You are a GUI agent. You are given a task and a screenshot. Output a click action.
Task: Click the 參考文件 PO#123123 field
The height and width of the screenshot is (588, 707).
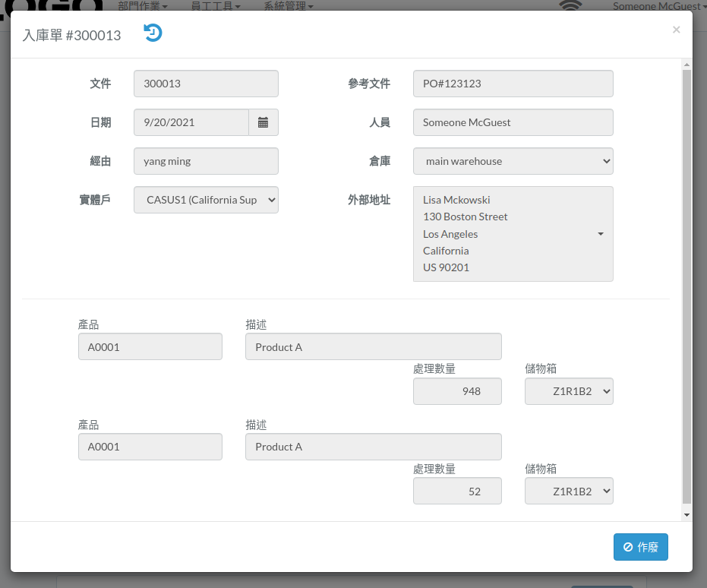coord(513,84)
